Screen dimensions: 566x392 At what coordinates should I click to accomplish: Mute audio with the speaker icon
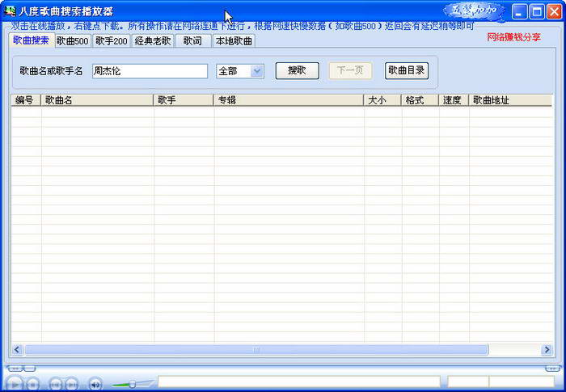pos(95,385)
